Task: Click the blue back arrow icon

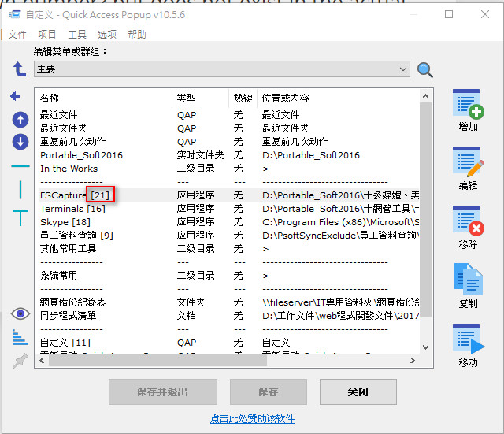Action: (x=15, y=96)
